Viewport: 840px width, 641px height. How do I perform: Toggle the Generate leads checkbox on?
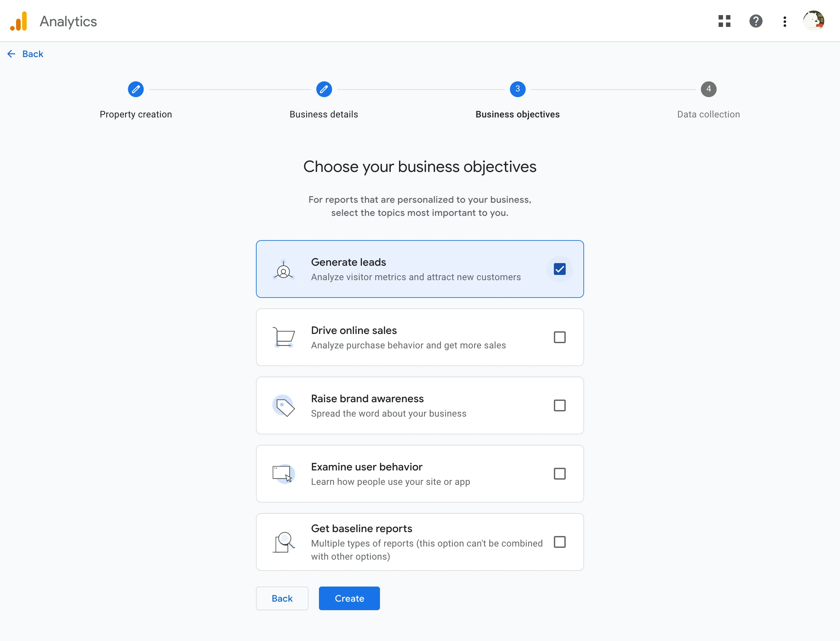click(x=558, y=269)
